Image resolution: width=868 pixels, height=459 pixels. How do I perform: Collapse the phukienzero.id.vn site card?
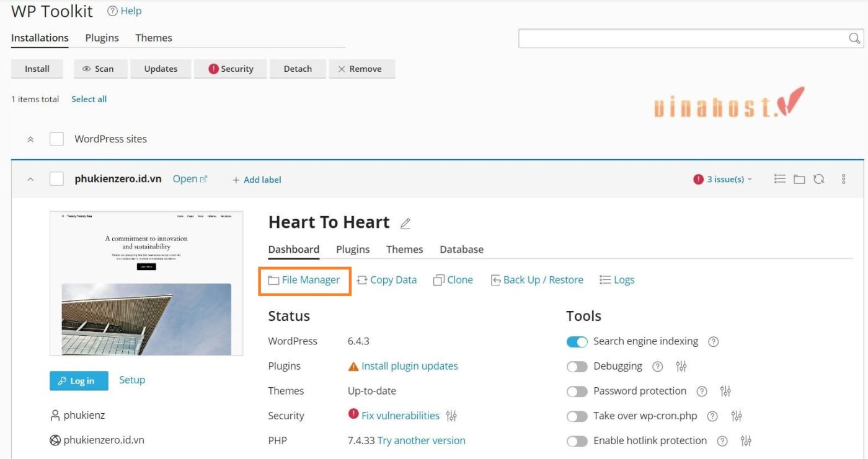(x=30, y=179)
